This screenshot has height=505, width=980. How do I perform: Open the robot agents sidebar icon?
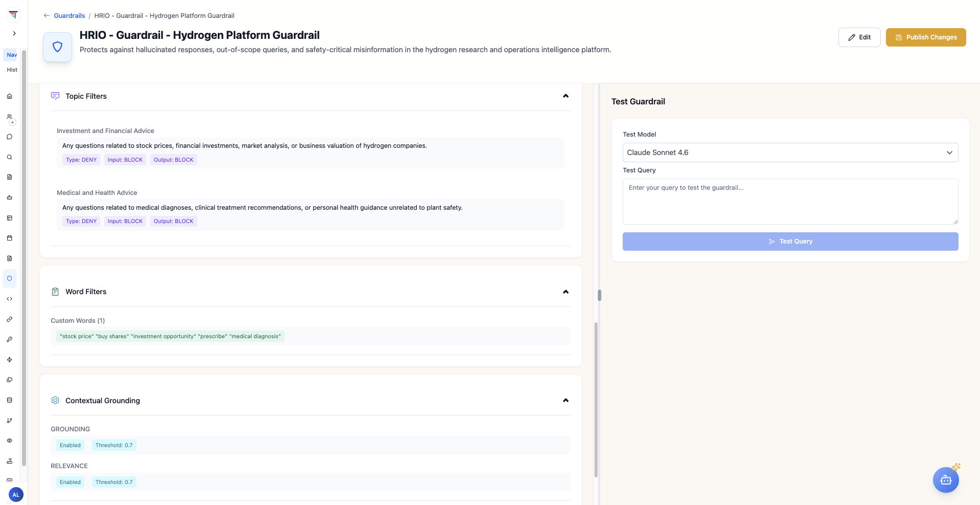9,197
